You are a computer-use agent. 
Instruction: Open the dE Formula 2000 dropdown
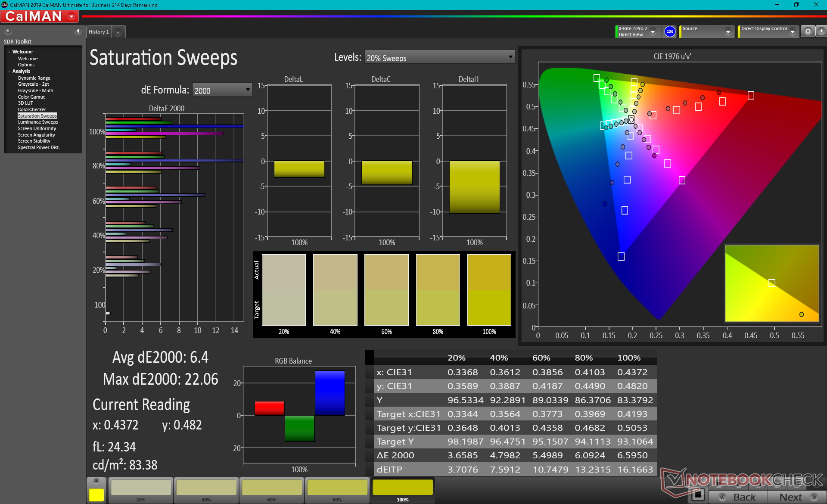click(222, 90)
